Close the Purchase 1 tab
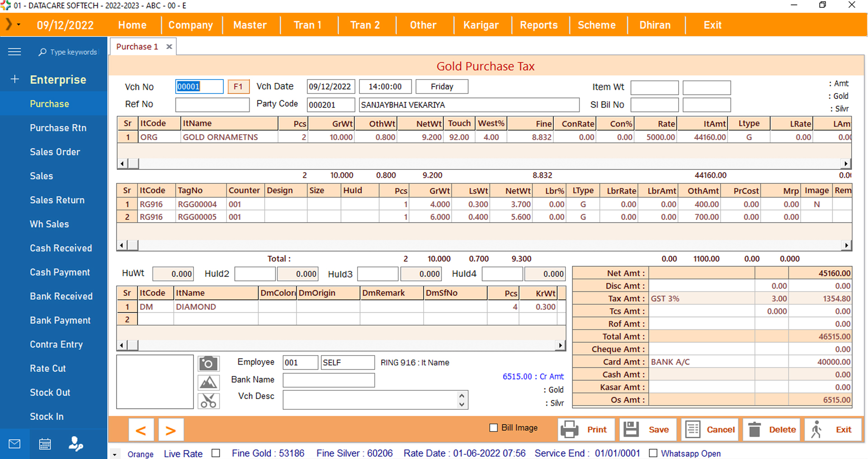868x459 pixels. coord(169,47)
